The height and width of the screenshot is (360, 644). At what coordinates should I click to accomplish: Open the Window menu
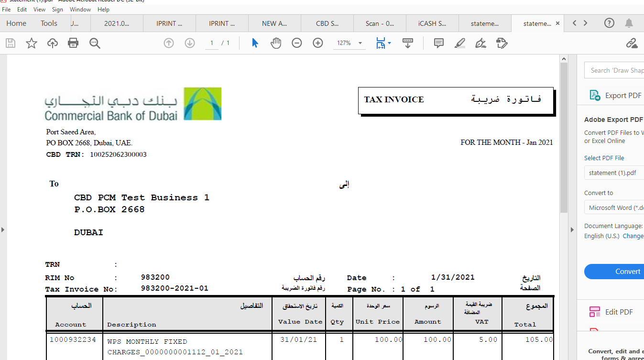[80, 9]
